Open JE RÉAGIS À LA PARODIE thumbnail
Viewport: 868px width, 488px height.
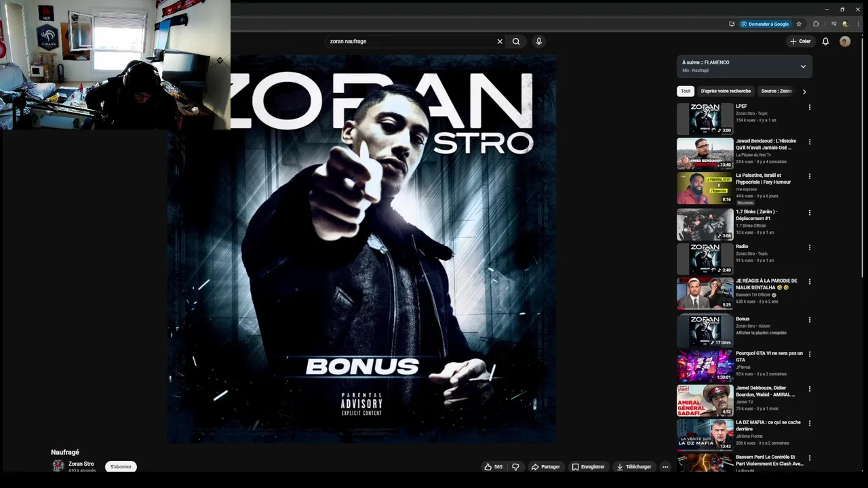click(x=705, y=293)
